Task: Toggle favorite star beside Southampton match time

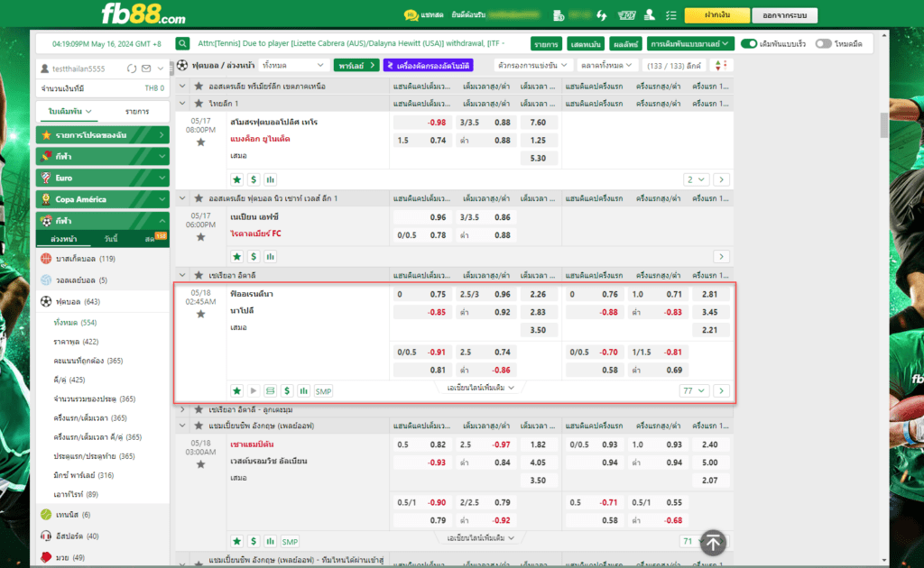Action: coord(201,464)
